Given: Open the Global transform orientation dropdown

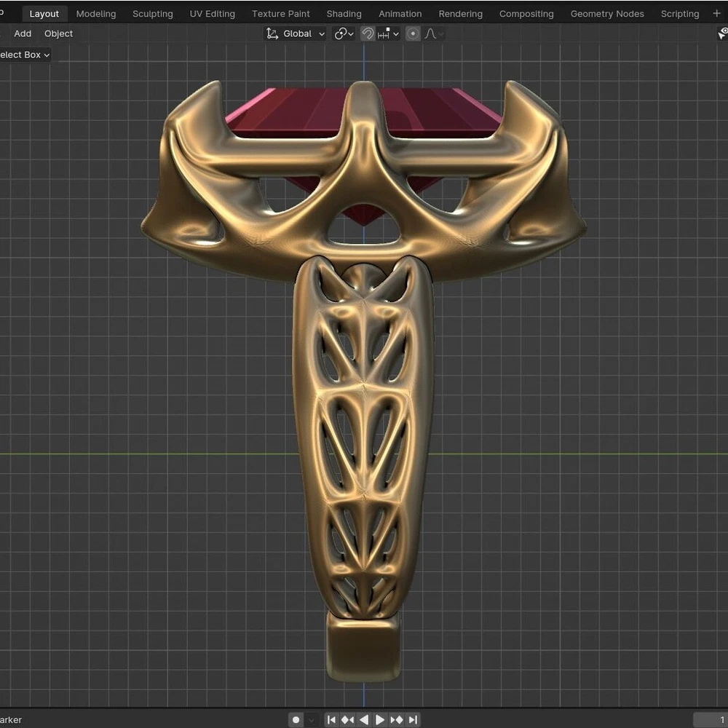Looking at the screenshot, I should (x=296, y=33).
